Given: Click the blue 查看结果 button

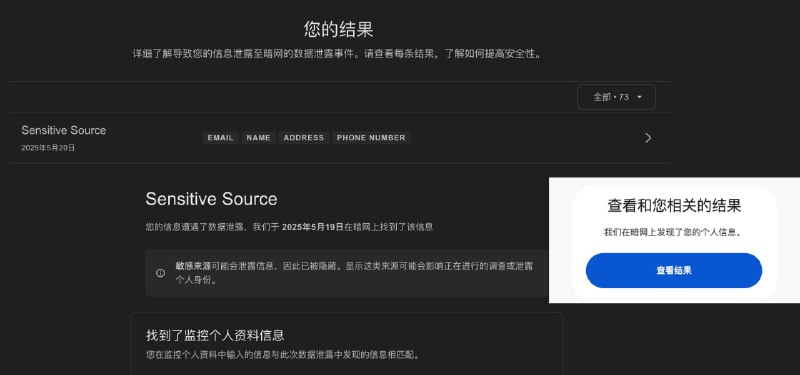Looking at the screenshot, I should 673,270.
